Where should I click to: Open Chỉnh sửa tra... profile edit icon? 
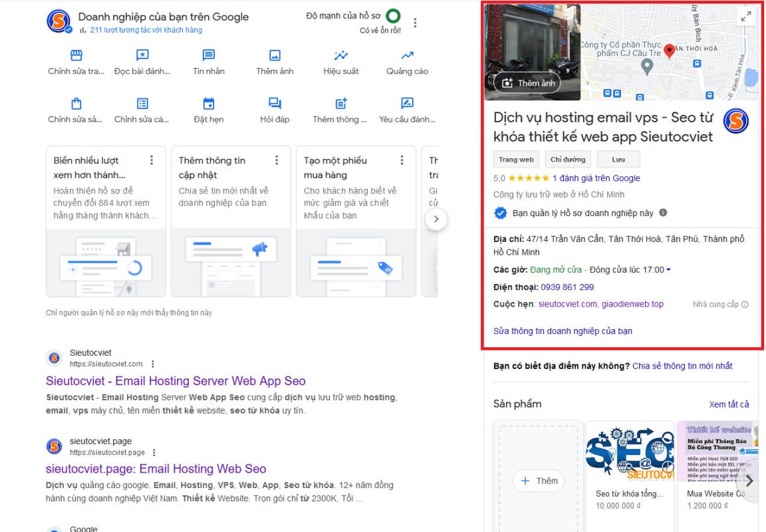click(x=76, y=55)
